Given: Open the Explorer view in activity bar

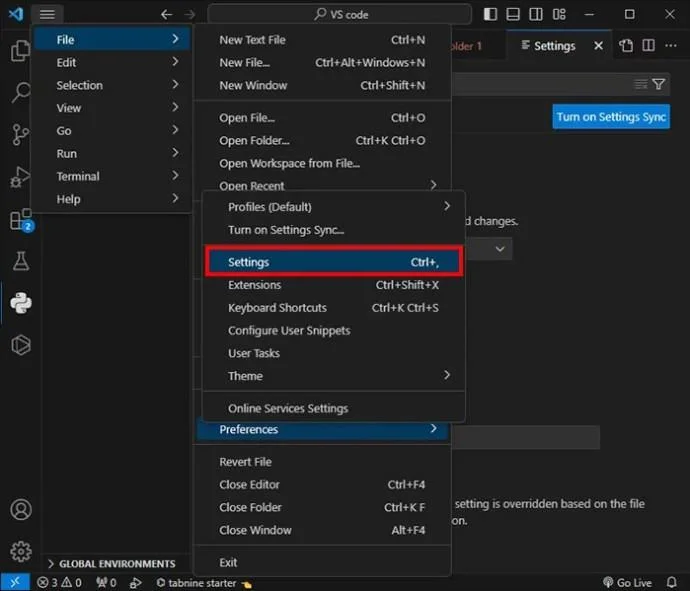Looking at the screenshot, I should [x=21, y=50].
